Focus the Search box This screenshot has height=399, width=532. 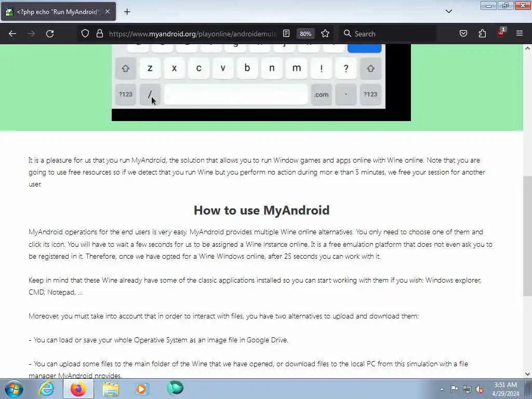[388, 34]
